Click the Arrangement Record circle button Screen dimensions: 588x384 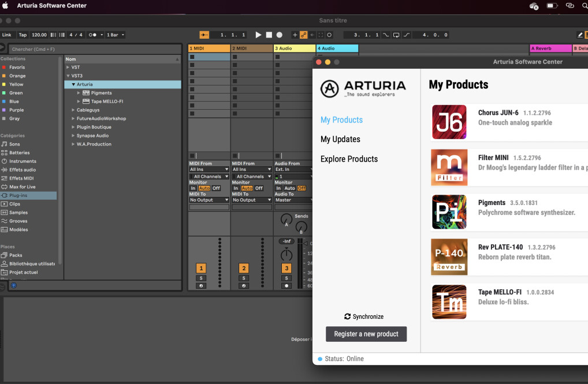tap(280, 35)
